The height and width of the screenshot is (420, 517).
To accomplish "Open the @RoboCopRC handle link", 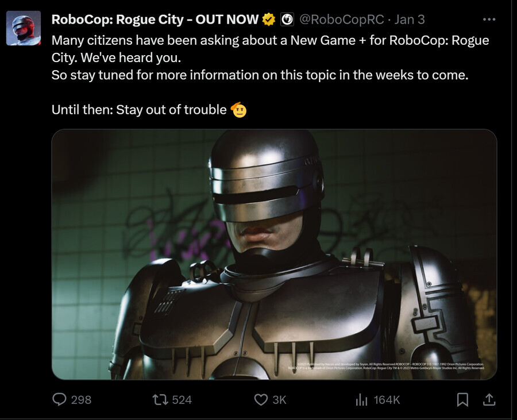I will pos(342,20).
